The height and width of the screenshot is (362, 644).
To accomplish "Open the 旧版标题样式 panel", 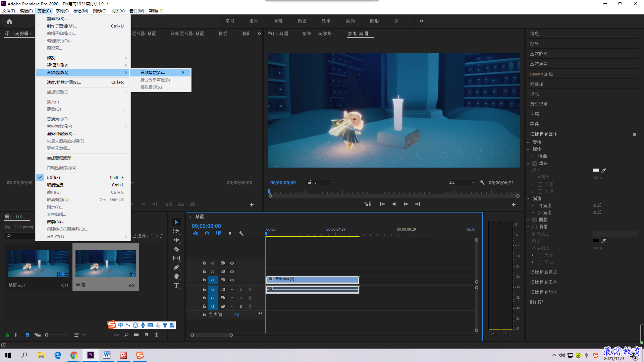I will tap(543, 272).
